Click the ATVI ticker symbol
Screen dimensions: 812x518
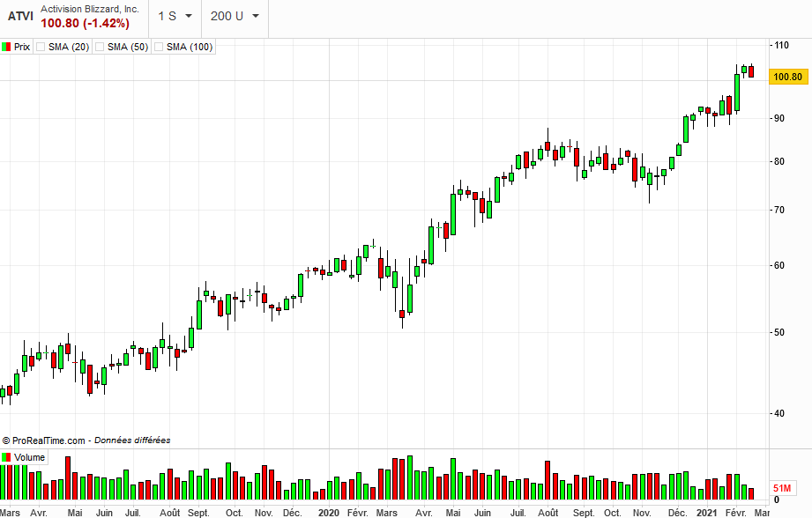(x=20, y=17)
